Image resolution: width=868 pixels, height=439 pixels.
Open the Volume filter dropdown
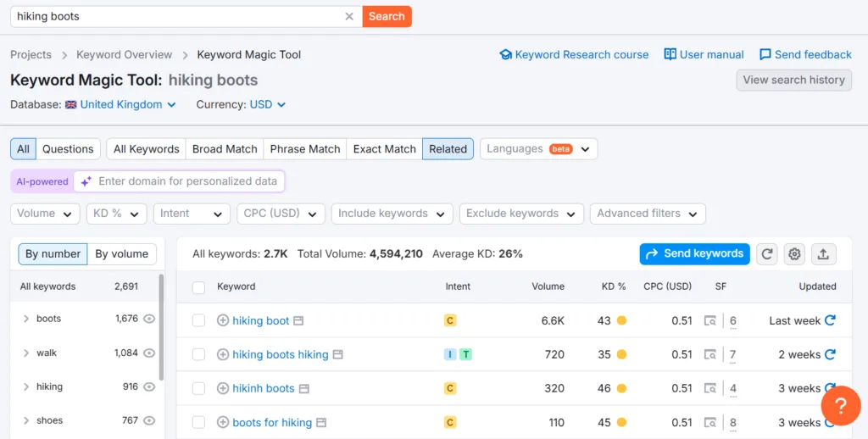click(x=45, y=214)
